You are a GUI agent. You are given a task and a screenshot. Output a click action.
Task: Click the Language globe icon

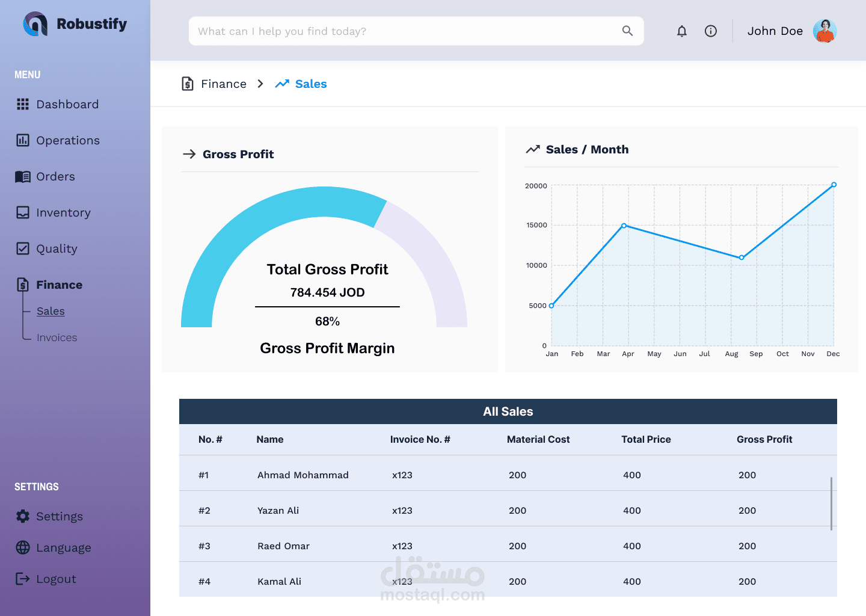point(23,547)
